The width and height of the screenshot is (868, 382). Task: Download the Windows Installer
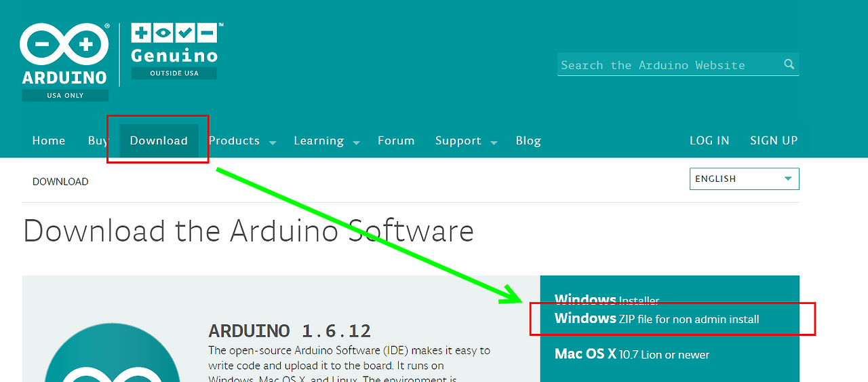607,299
